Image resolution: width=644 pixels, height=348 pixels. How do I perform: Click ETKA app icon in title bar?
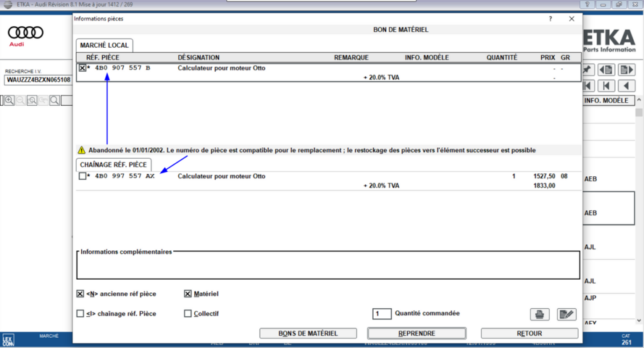(x=8, y=4)
